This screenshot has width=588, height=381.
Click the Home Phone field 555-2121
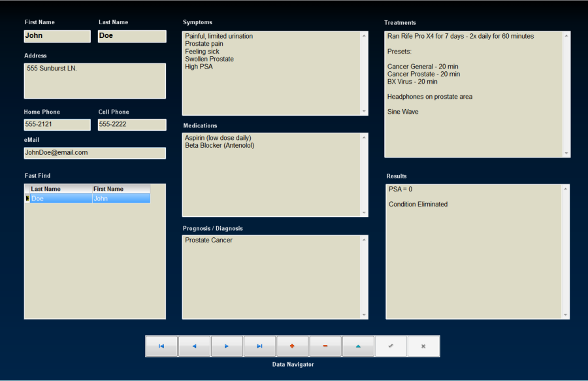point(57,125)
